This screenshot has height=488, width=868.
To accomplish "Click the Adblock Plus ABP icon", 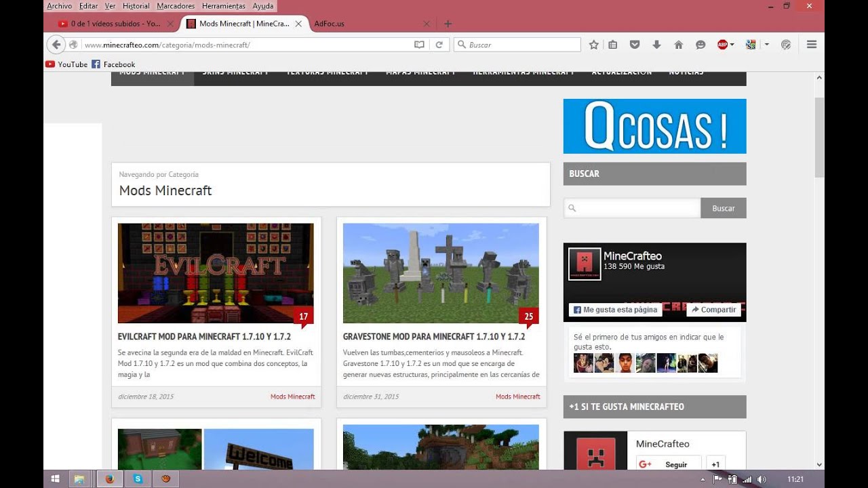I will click(x=722, y=45).
